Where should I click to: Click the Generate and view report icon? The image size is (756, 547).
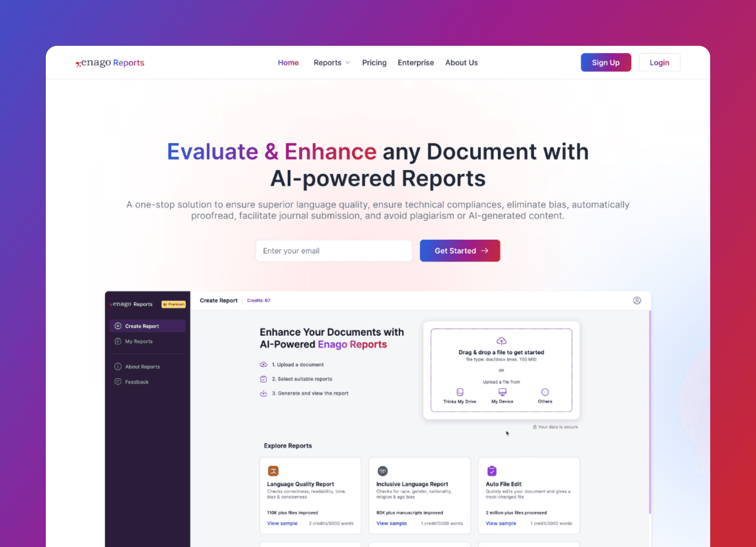click(x=263, y=393)
